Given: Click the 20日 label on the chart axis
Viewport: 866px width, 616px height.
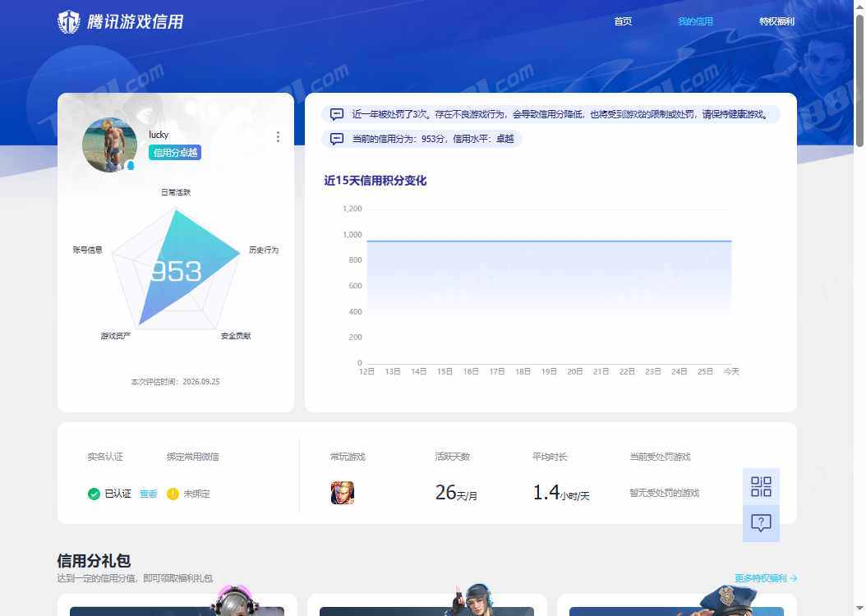Looking at the screenshot, I should click(x=574, y=371).
